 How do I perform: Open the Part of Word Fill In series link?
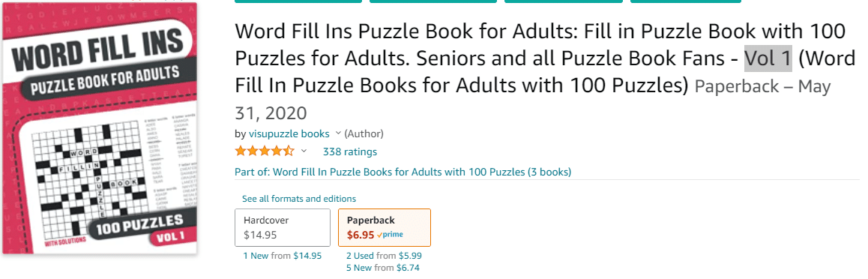click(403, 172)
